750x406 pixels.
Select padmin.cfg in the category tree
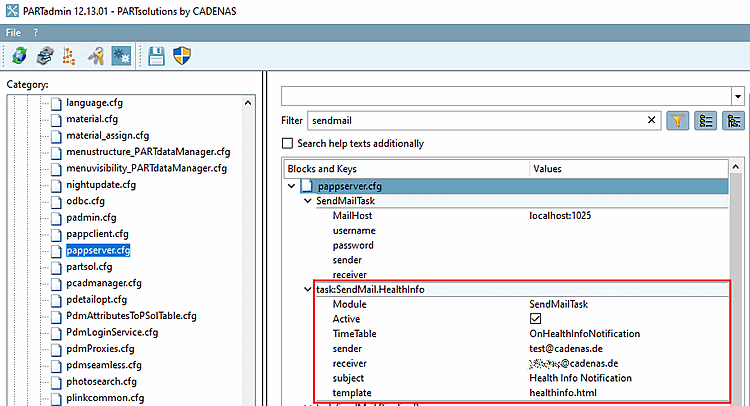pyautogui.click(x=91, y=218)
